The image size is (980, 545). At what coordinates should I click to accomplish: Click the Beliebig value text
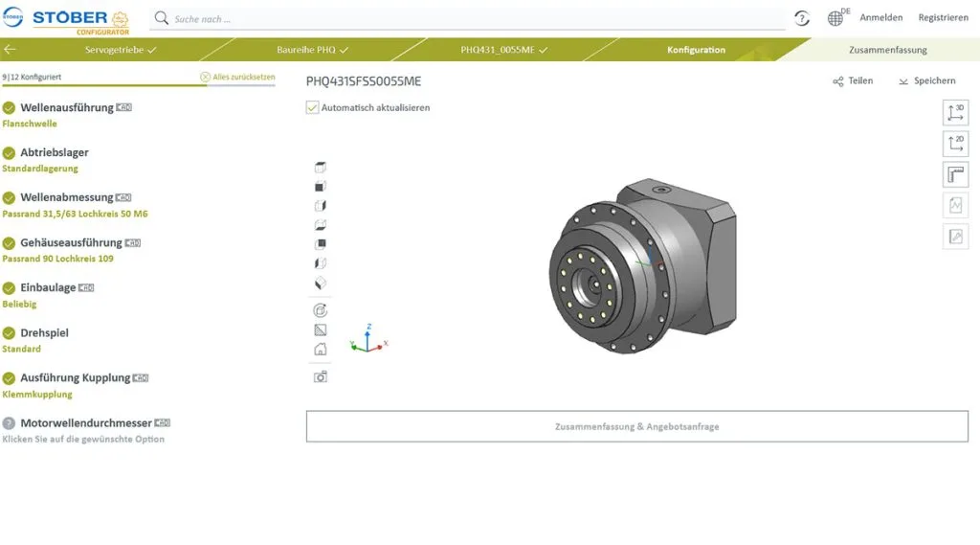click(19, 304)
